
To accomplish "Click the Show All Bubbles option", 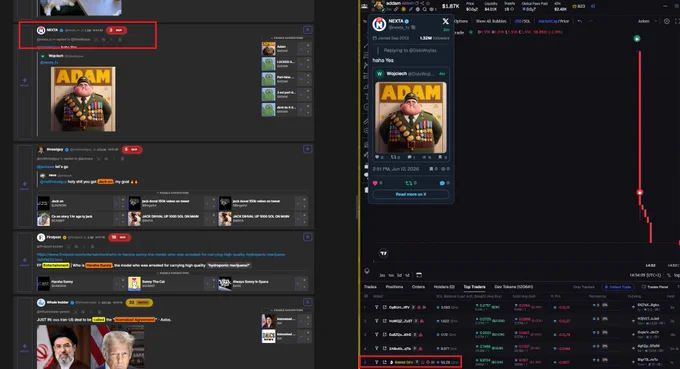I will (491, 21).
